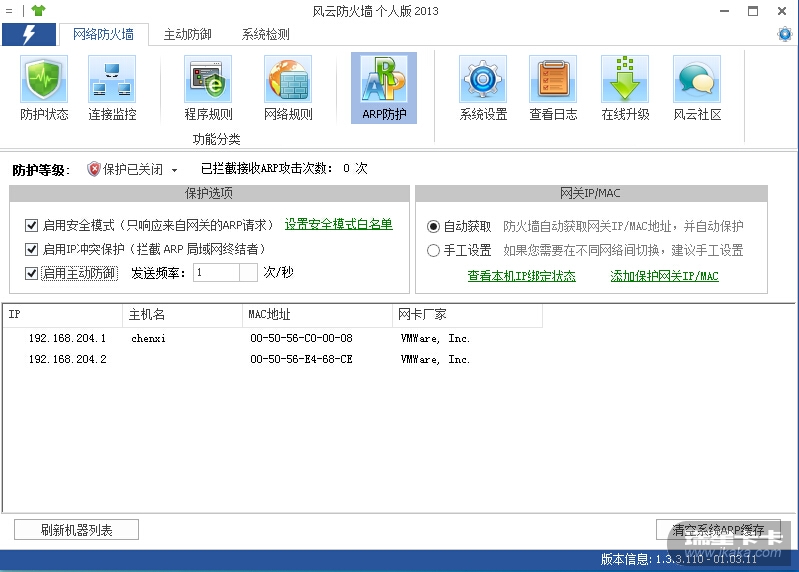Click the red shield protection level icon

point(93,169)
